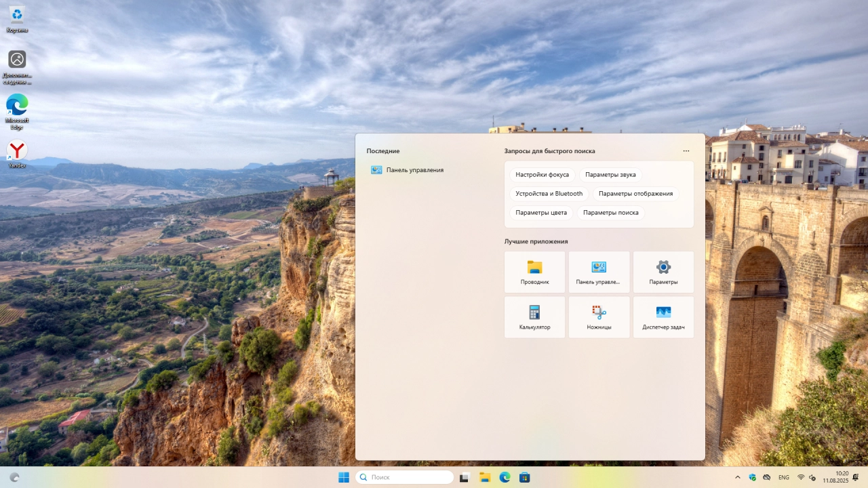The image size is (868, 488).
Task: Select the Yandex desktop shortcut
Action: coord(17,154)
